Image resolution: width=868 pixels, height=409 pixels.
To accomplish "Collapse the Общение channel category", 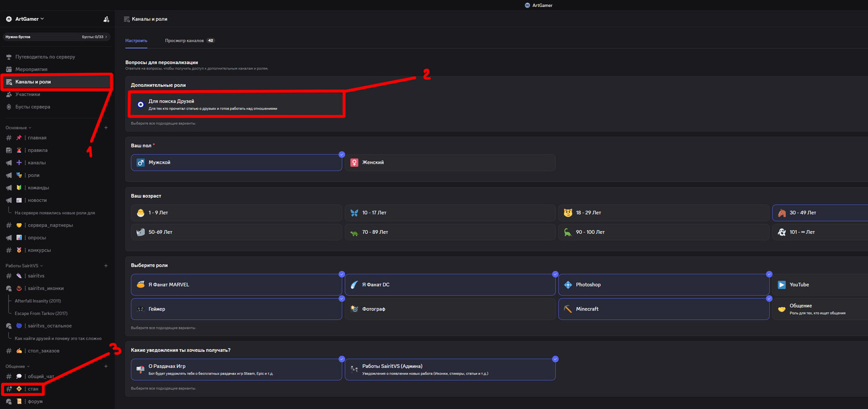I will [x=17, y=366].
